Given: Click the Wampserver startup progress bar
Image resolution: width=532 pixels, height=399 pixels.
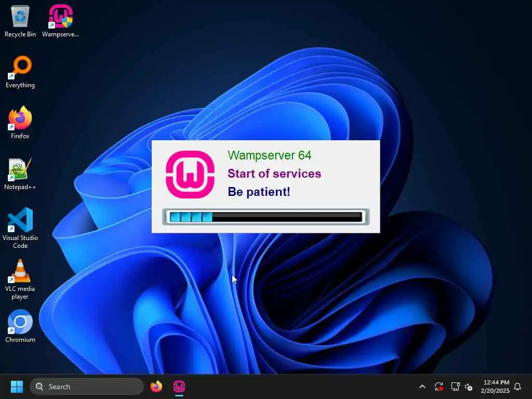Looking at the screenshot, I should (x=266, y=217).
